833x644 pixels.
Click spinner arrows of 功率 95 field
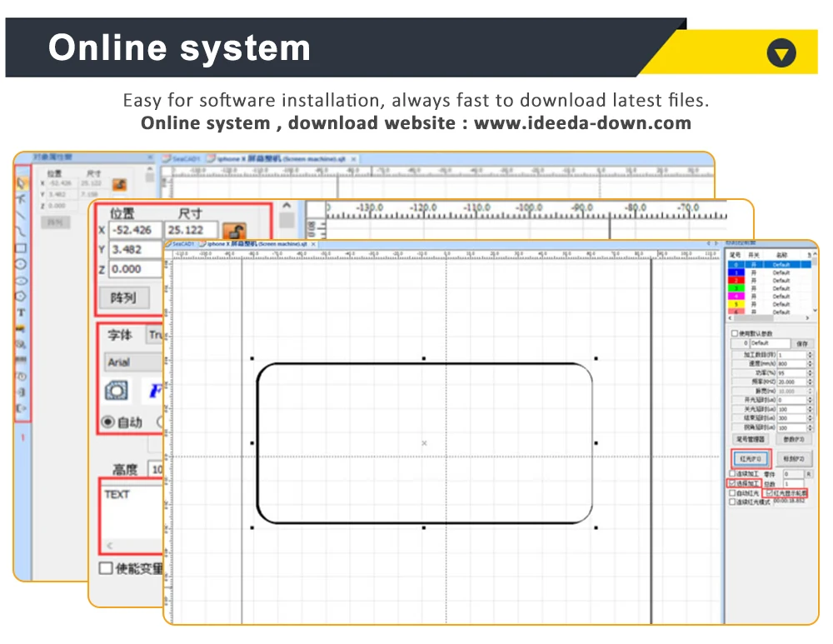[x=810, y=373]
